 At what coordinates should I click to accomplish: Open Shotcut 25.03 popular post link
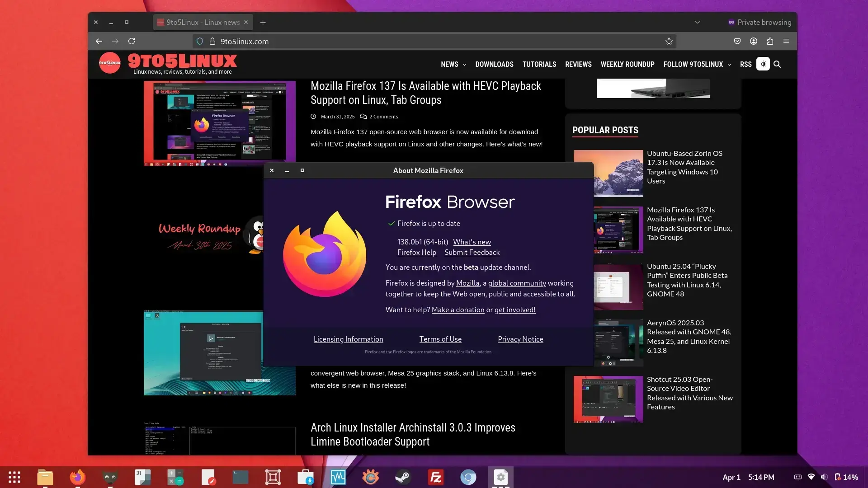coord(690,393)
